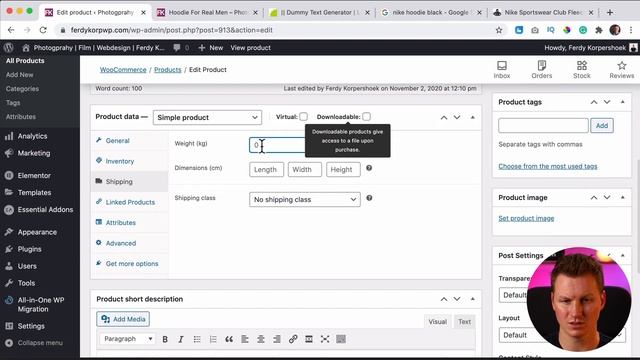Screen dimensions: 640x360
Task: Click Get more options link
Action: click(x=132, y=264)
